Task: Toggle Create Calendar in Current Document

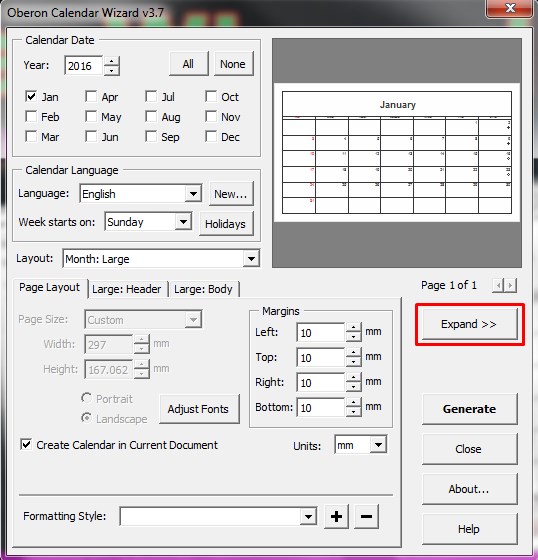Action: [26, 445]
